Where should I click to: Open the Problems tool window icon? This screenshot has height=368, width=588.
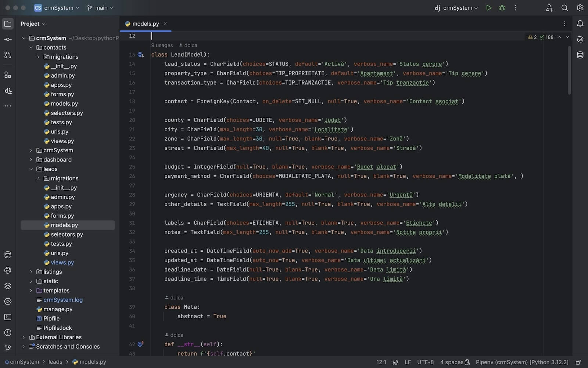(8, 332)
